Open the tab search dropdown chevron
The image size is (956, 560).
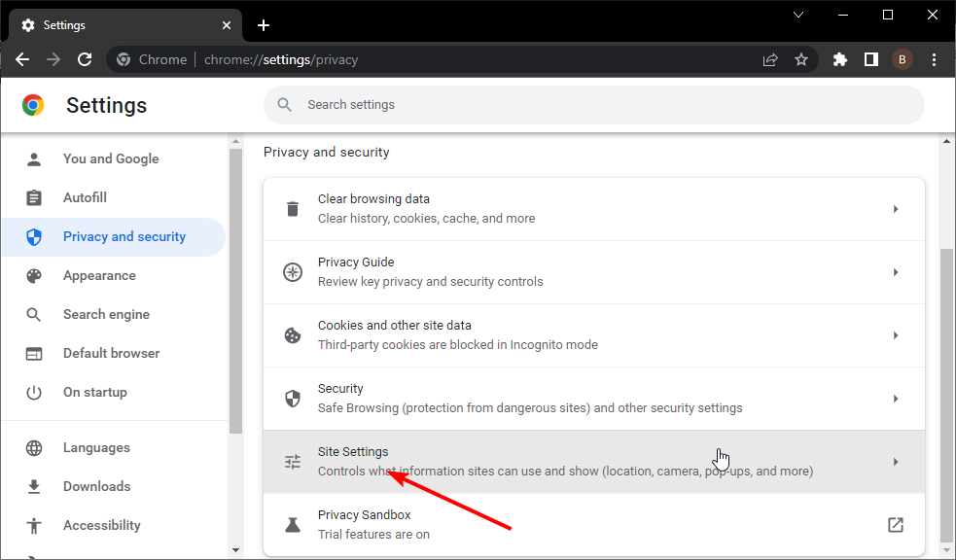tap(798, 15)
